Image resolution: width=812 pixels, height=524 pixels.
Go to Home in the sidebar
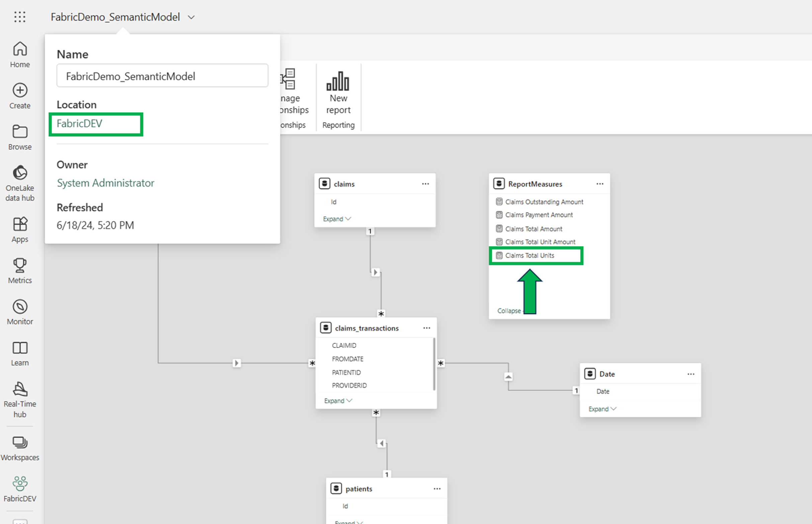20,55
